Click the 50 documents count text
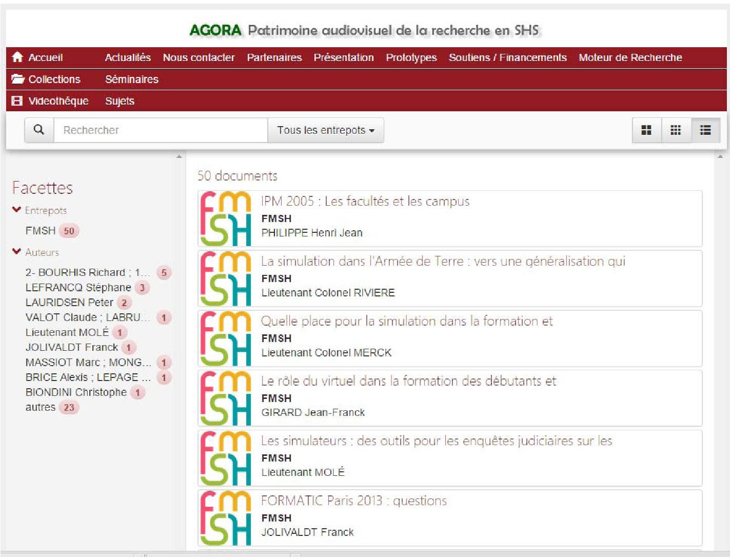 [238, 176]
